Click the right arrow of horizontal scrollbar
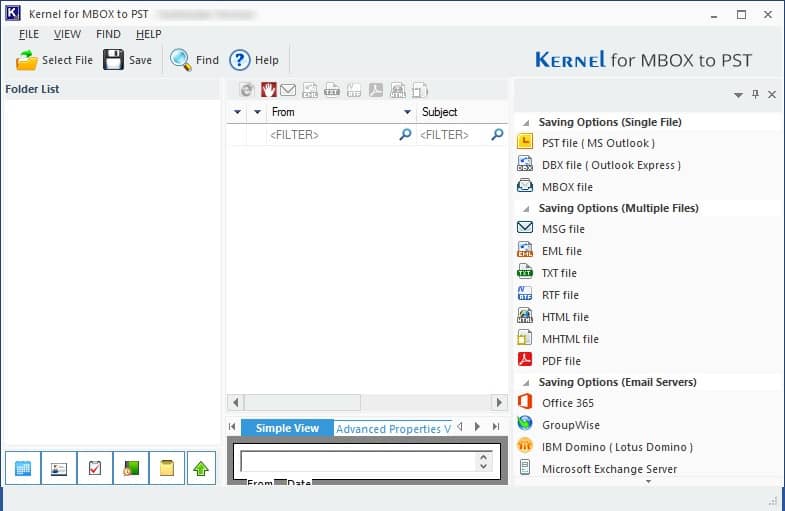This screenshot has height=511, width=785. [x=499, y=402]
